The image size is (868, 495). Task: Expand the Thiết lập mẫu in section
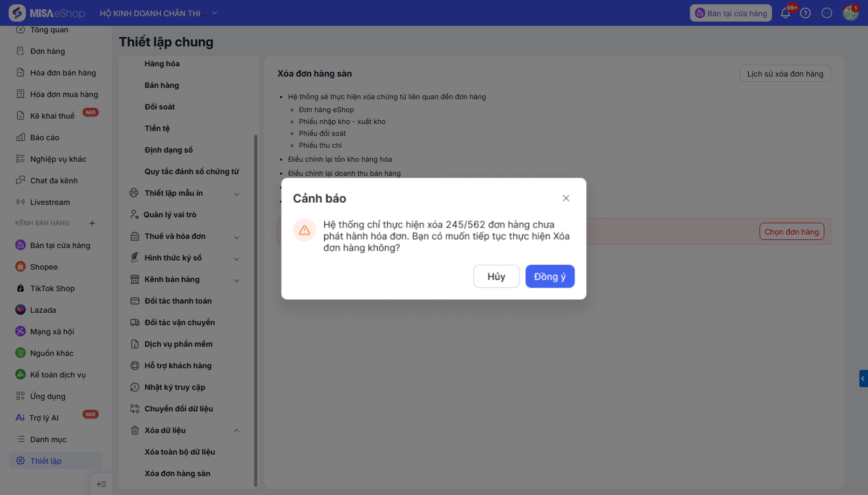236,194
